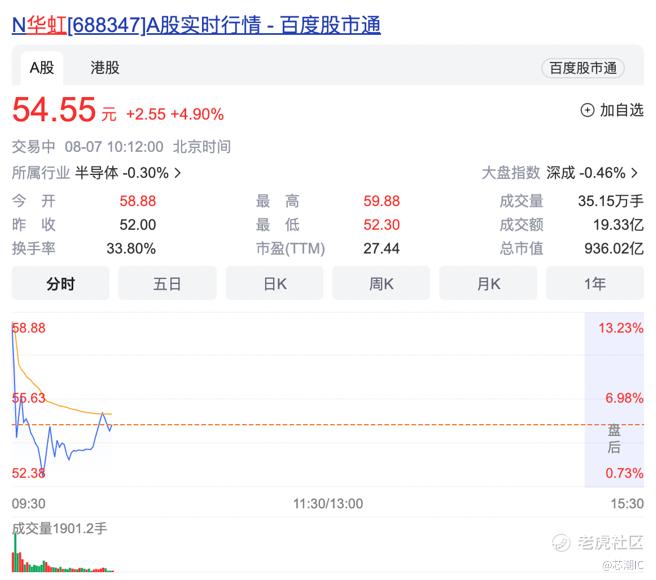Click the opening price 58.88 value
Image resolution: width=656 pixels, height=580 pixels.
[x=138, y=201]
